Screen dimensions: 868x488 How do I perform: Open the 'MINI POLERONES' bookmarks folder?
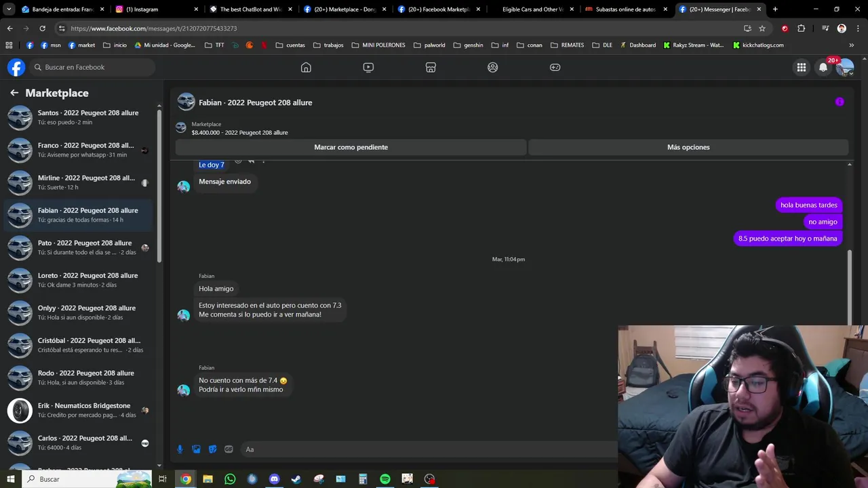(378, 45)
